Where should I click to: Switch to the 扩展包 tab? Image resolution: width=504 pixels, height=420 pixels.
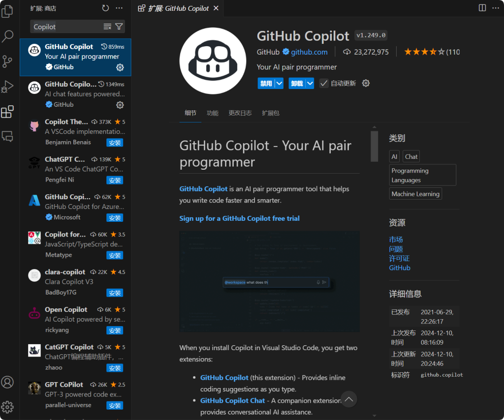point(271,113)
